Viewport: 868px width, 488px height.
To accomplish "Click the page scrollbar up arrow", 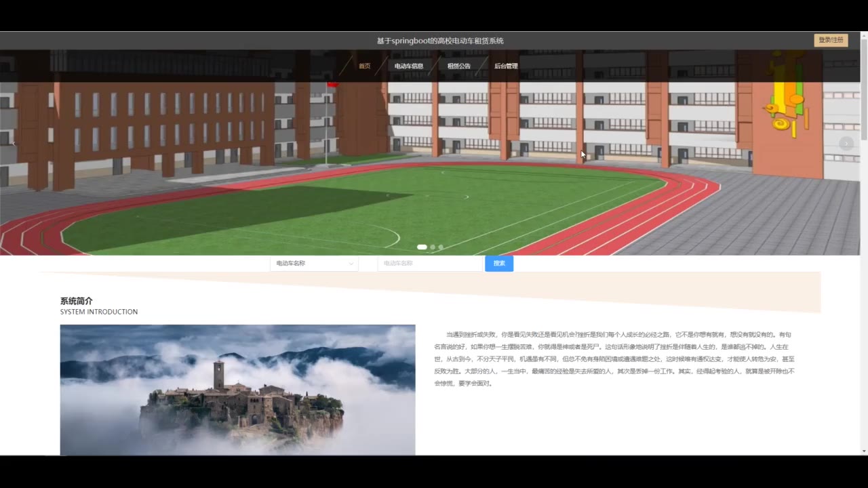I will tap(864, 36).
